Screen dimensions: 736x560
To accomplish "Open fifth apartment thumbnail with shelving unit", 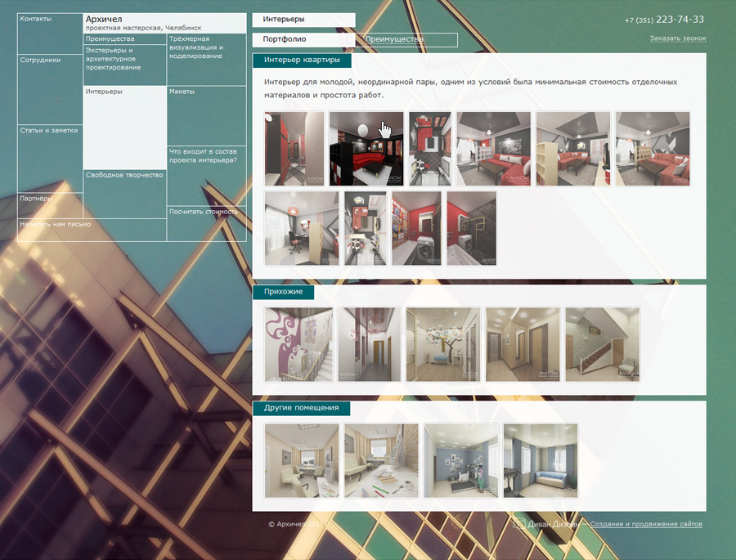I will pyautogui.click(x=573, y=148).
